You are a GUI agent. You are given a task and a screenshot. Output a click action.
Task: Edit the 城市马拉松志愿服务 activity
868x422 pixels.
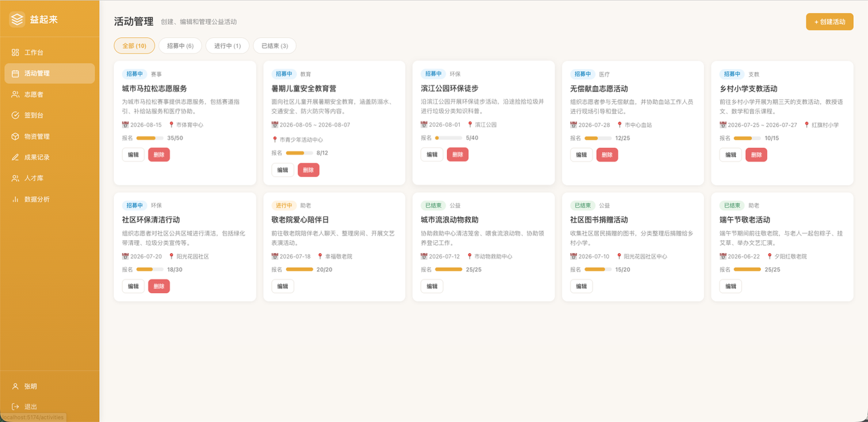[x=133, y=155]
